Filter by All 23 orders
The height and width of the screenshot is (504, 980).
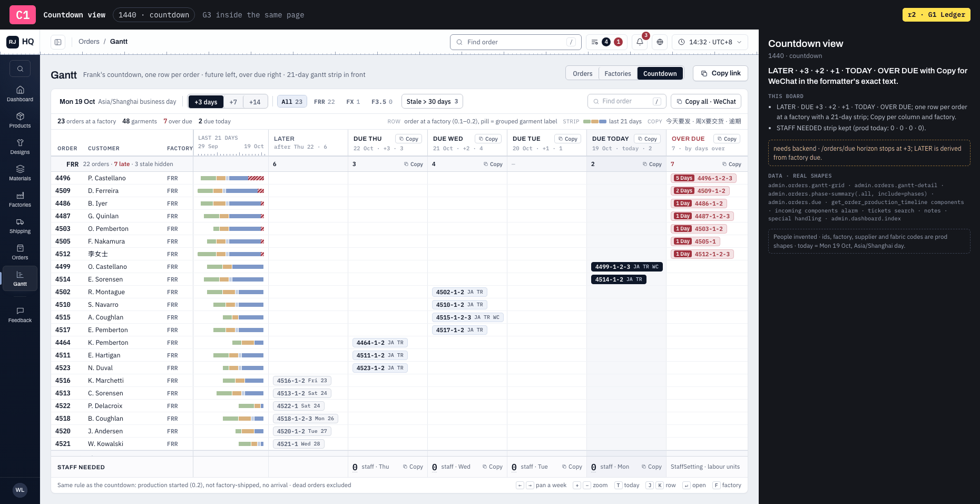coord(292,102)
